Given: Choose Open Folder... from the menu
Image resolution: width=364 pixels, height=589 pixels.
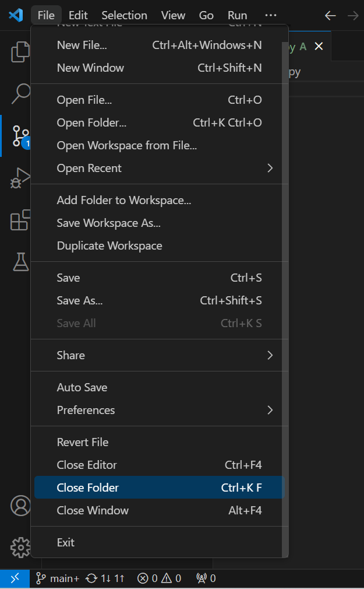Looking at the screenshot, I should (x=91, y=122).
